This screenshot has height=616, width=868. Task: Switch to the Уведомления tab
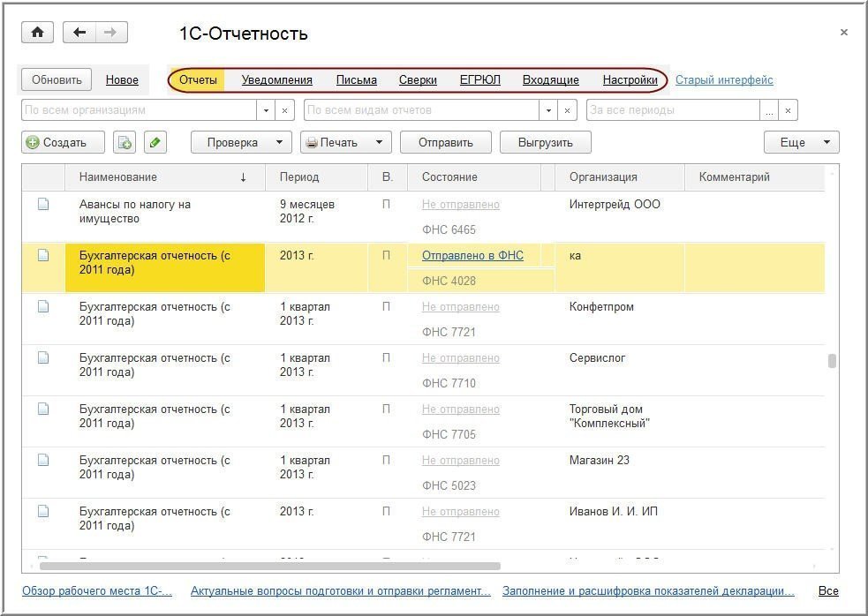276,79
